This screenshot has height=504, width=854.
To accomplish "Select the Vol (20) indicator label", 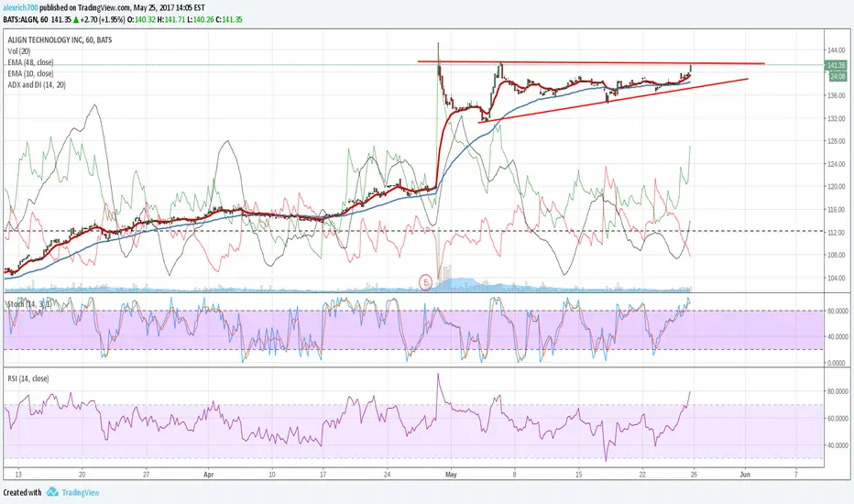I will pos(19,51).
